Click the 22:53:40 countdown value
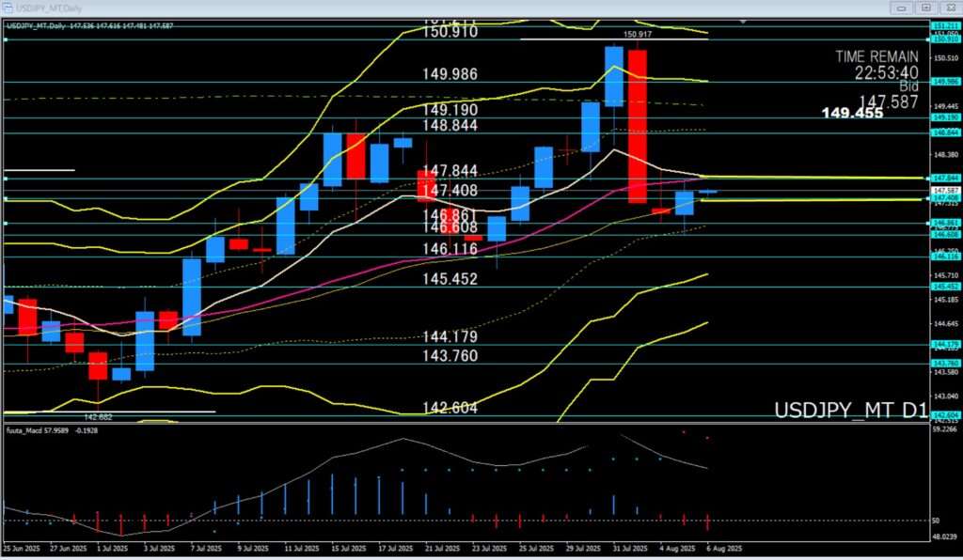963x560 pixels. point(886,73)
